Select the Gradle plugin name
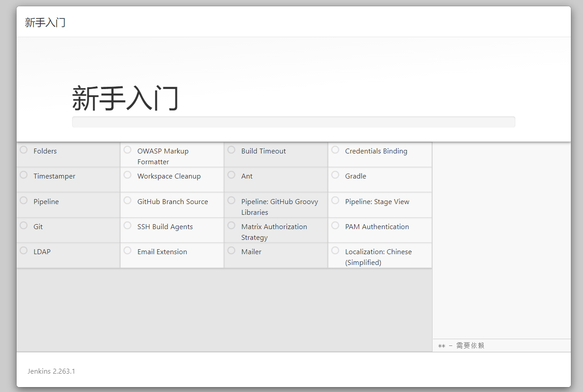This screenshot has height=392, width=583. (x=356, y=176)
